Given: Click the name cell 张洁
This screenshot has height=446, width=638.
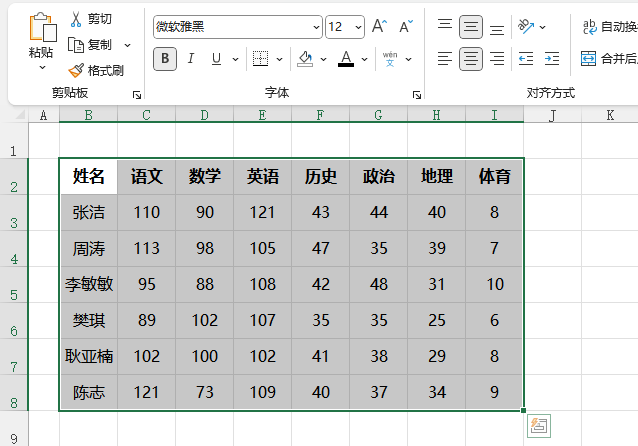Looking at the screenshot, I should click(x=89, y=212).
